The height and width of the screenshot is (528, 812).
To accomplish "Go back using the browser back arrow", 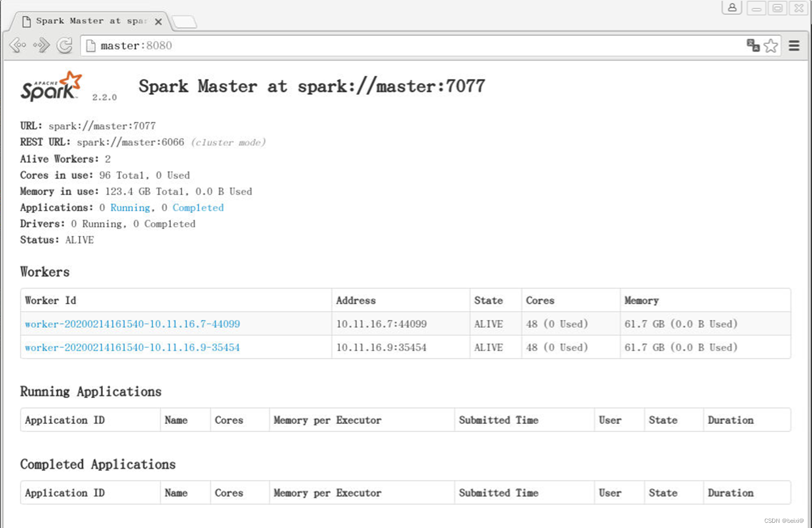I will pos(18,46).
